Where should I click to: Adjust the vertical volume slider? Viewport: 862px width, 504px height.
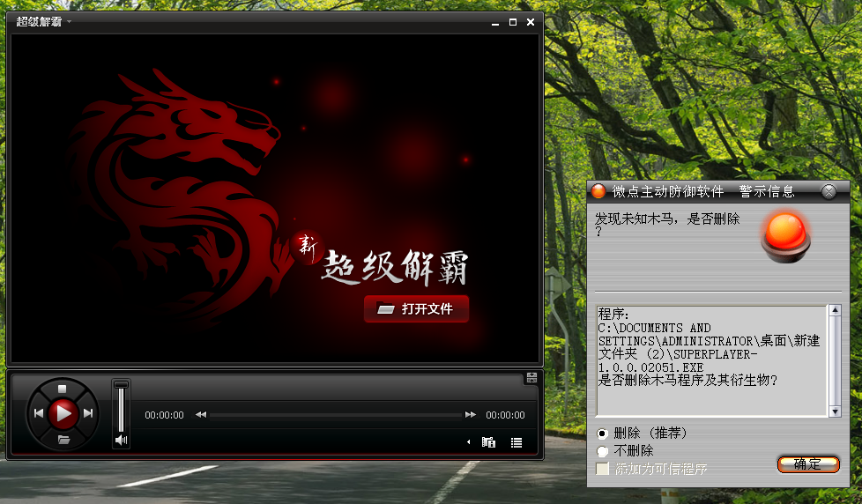click(121, 406)
